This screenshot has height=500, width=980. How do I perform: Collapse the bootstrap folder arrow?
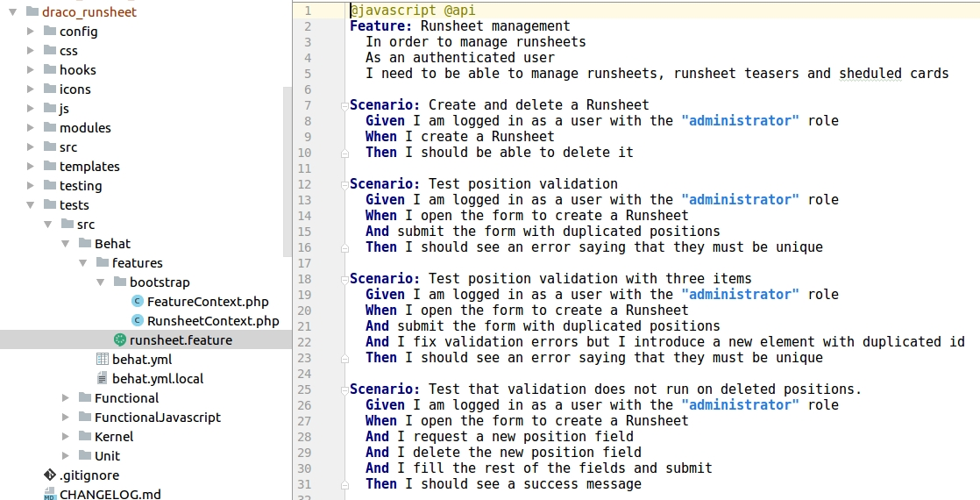(x=101, y=282)
